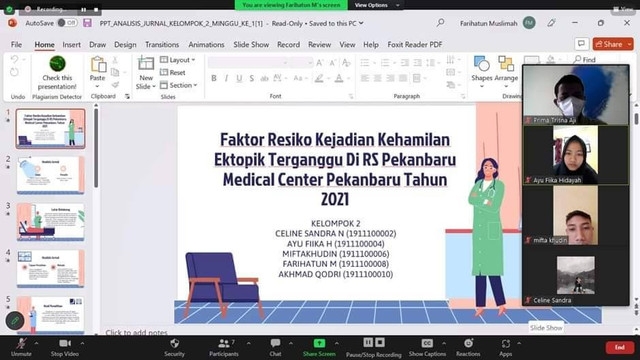Click Clear All Formatting icon
This screenshot has width=640, height=360.
(x=346, y=62)
